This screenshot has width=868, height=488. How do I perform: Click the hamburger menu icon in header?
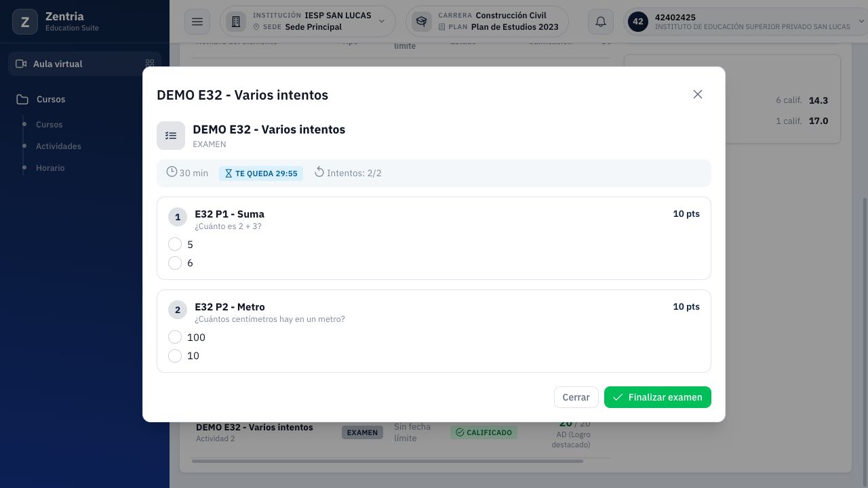point(197,22)
